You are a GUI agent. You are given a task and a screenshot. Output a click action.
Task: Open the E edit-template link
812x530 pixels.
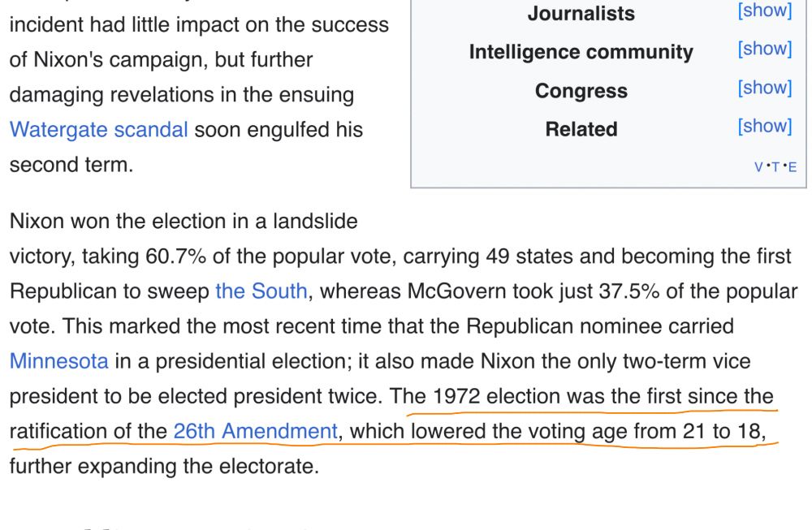click(x=793, y=167)
